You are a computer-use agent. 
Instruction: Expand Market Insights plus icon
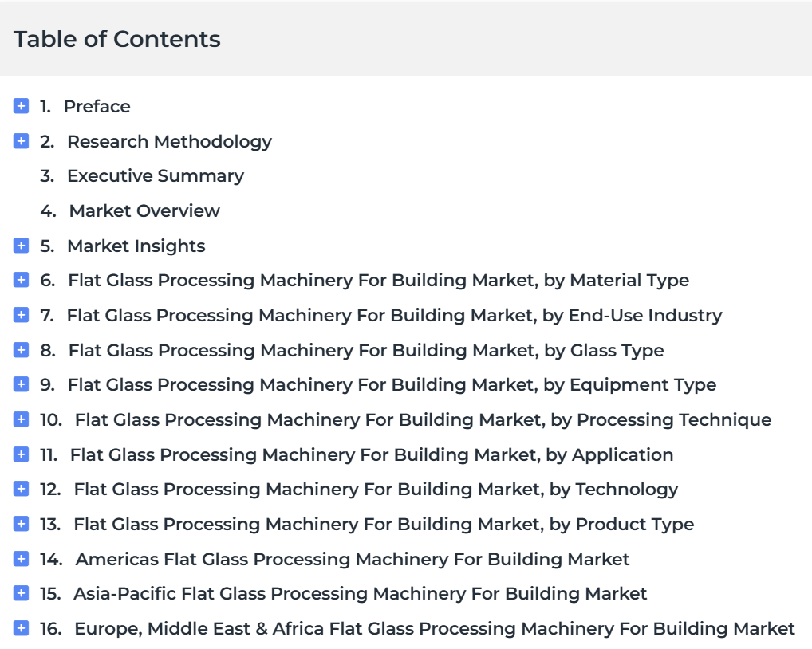click(21, 246)
